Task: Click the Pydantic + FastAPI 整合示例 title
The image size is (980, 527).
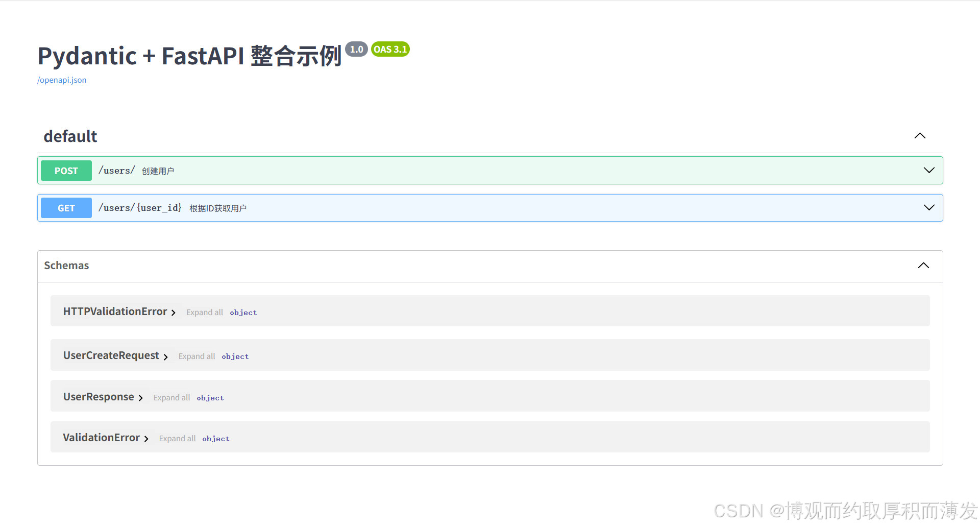Action: click(x=189, y=56)
